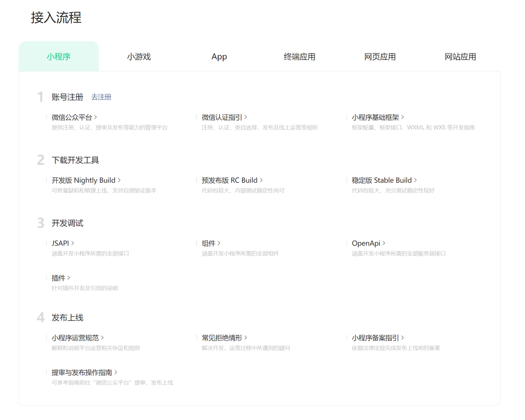Click the 开发调试 step heading
Screen dimensions: 525x420
point(67,223)
